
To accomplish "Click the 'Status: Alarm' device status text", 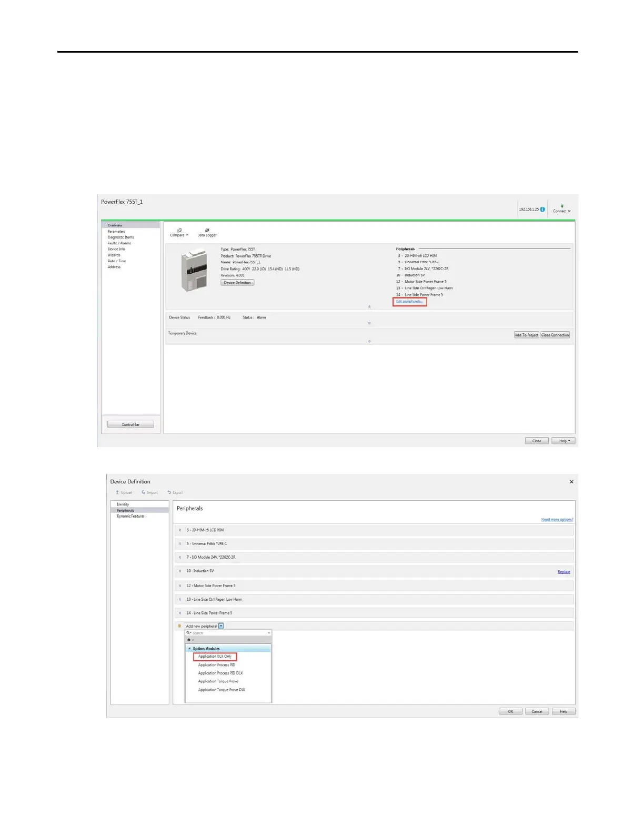I will point(254,317).
